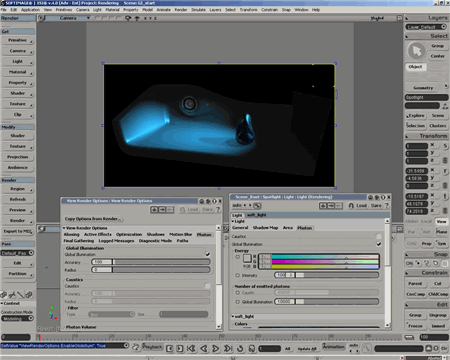The width and height of the screenshot is (450, 360).
Task: Enable Caustics checkbox in the Light Photon tab
Action: pos(378,236)
